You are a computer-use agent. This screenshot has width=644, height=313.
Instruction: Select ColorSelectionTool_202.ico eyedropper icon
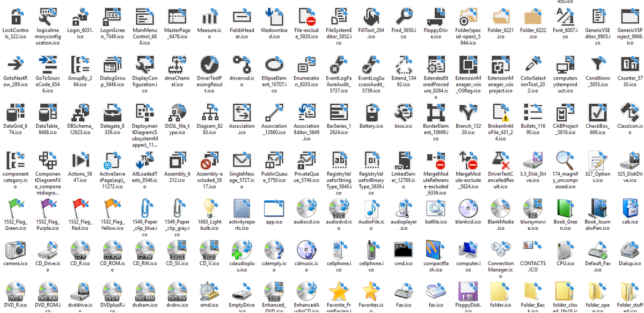click(x=533, y=64)
